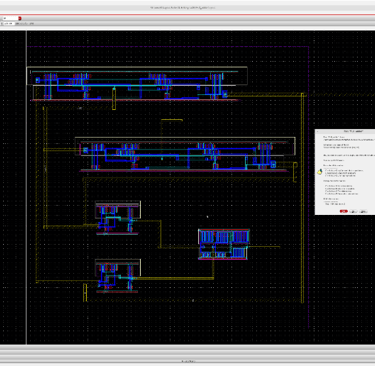This screenshot has width=375, height=366.
Task: Click the window menu button on dialog title bar
Action: pyautogui.click(x=317, y=131)
